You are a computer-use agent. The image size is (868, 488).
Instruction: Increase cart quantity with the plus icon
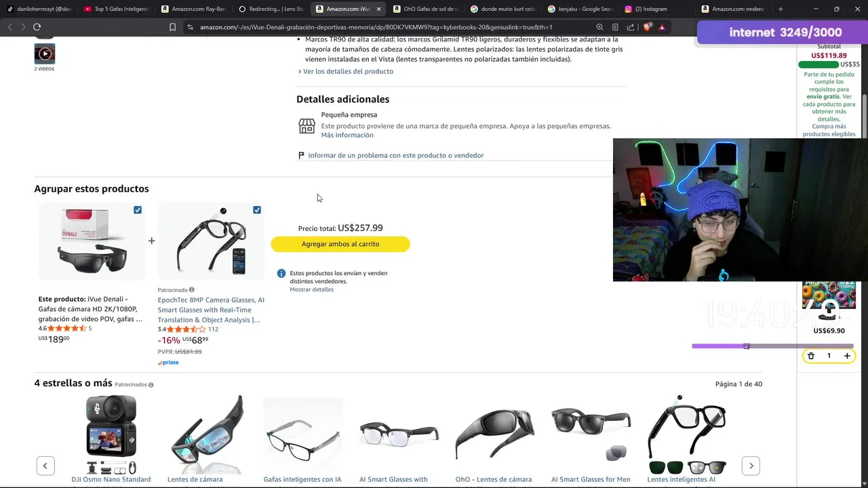847,356
